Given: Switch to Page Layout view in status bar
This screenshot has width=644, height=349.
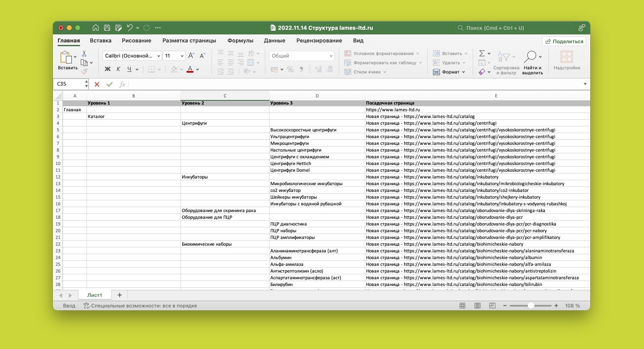Looking at the screenshot, I should tap(477, 306).
